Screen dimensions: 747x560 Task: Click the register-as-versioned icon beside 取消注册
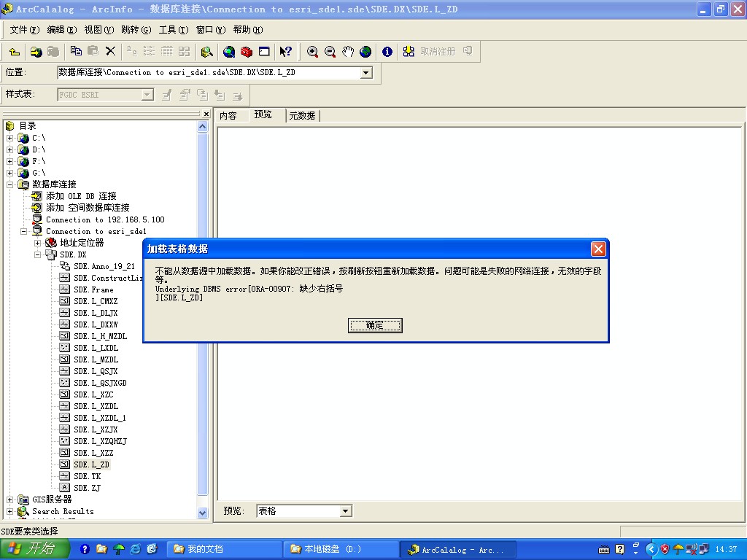pyautogui.click(x=409, y=52)
